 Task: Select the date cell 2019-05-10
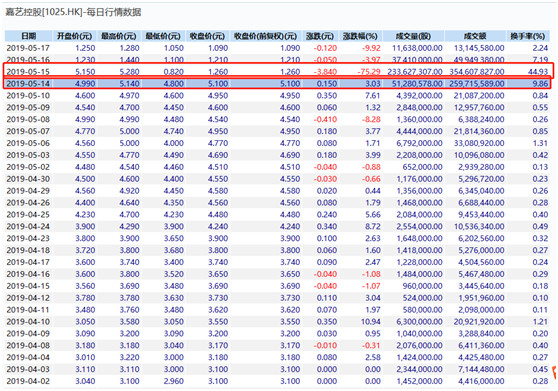tap(28, 96)
